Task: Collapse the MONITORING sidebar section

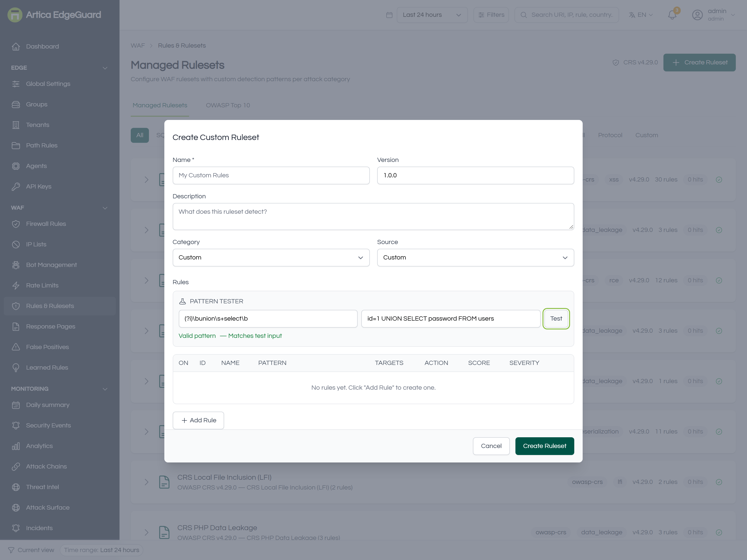Action: click(105, 389)
